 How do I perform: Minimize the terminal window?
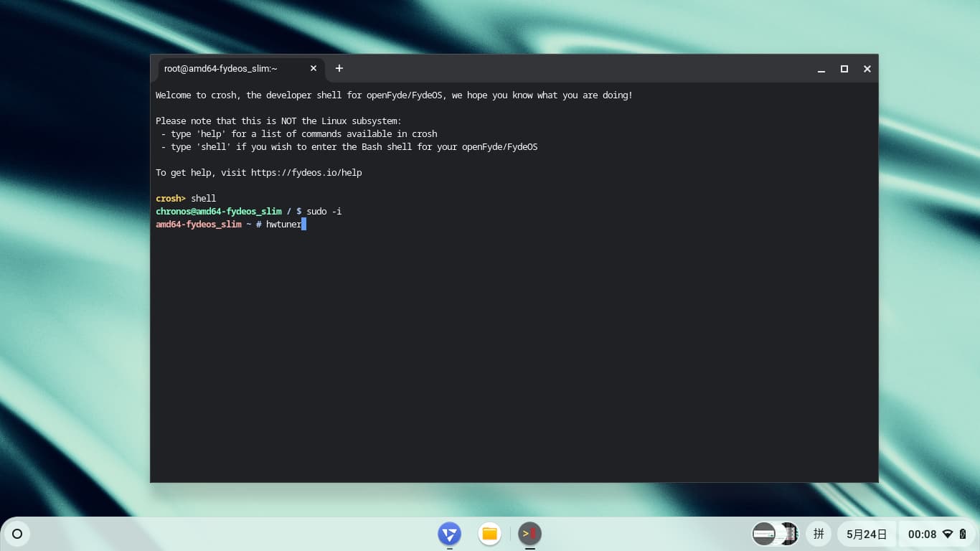[821, 69]
